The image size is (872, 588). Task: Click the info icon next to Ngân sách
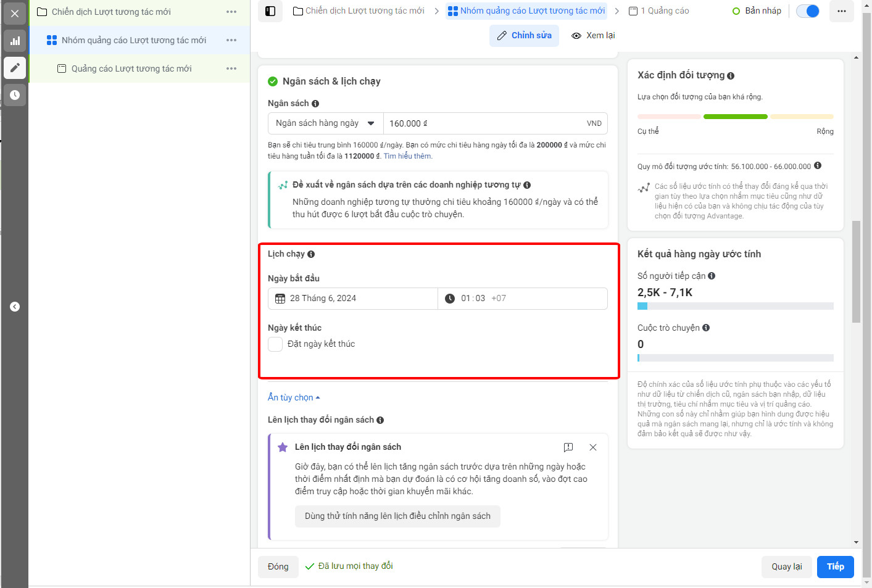coord(315,104)
